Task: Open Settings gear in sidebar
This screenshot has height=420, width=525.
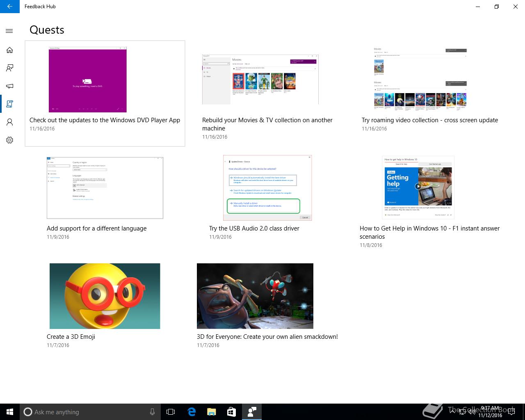Action: pyautogui.click(x=9, y=140)
